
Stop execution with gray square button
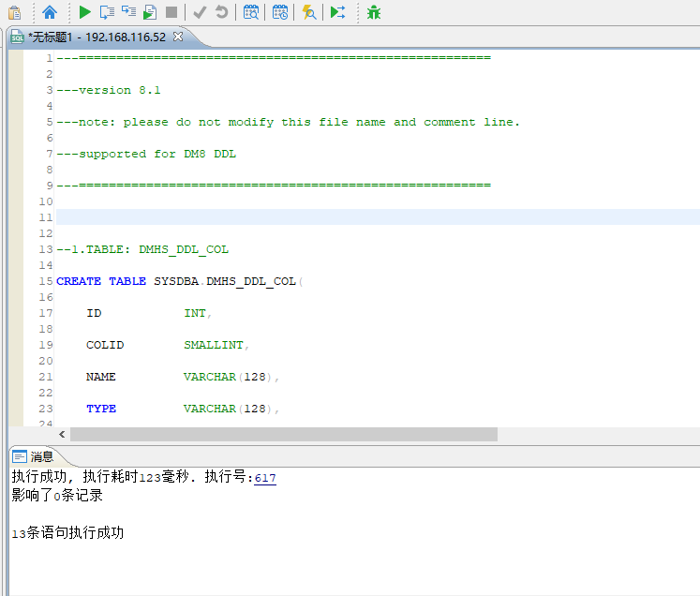click(x=171, y=12)
